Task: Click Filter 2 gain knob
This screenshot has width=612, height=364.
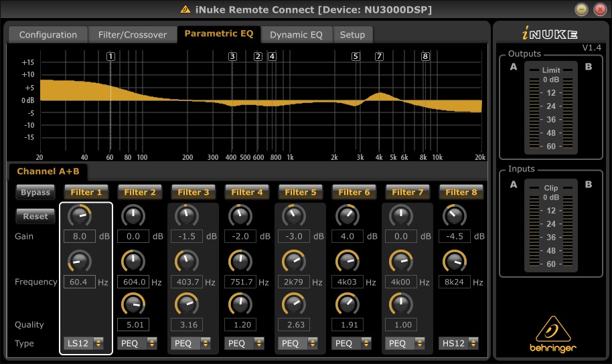Action: [133, 215]
